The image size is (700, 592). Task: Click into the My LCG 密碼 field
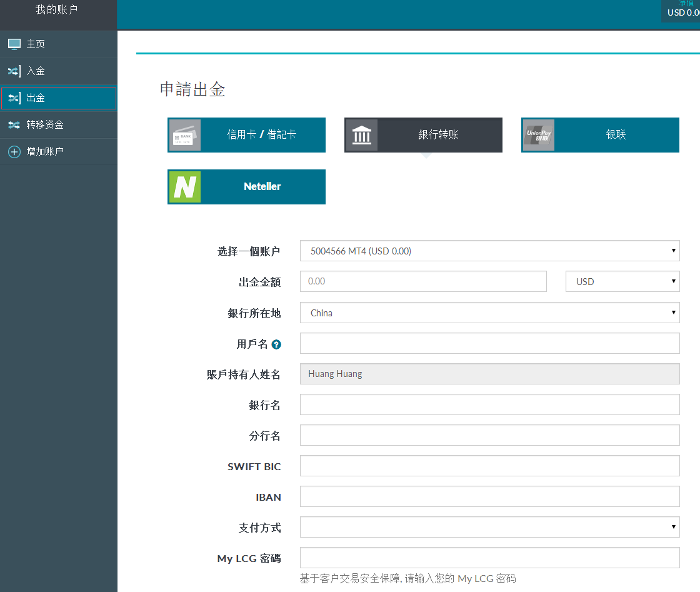click(x=489, y=558)
